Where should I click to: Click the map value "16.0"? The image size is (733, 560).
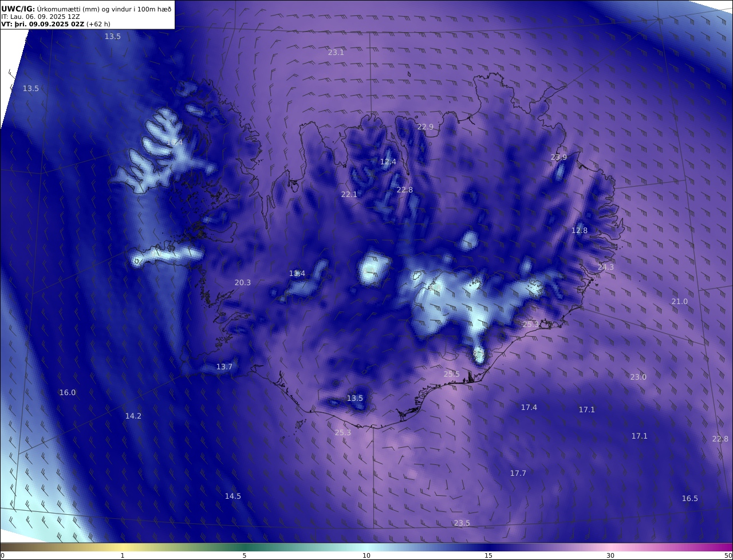click(x=68, y=392)
